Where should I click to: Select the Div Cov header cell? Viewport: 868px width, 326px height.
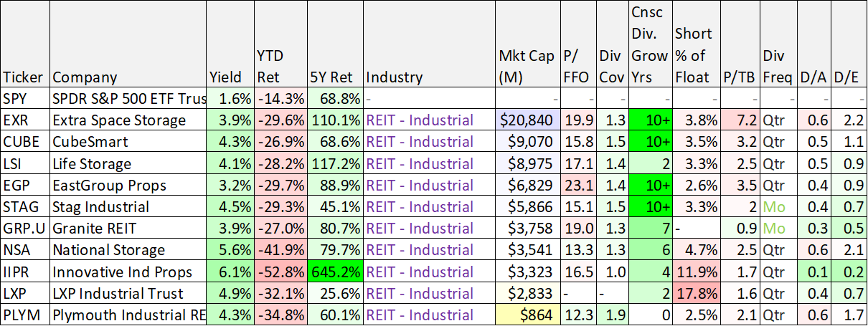tap(612, 44)
